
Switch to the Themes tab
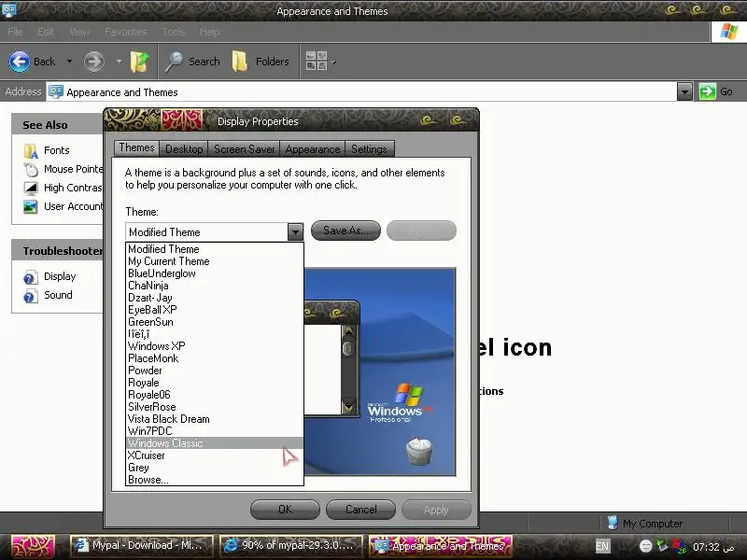click(x=136, y=147)
